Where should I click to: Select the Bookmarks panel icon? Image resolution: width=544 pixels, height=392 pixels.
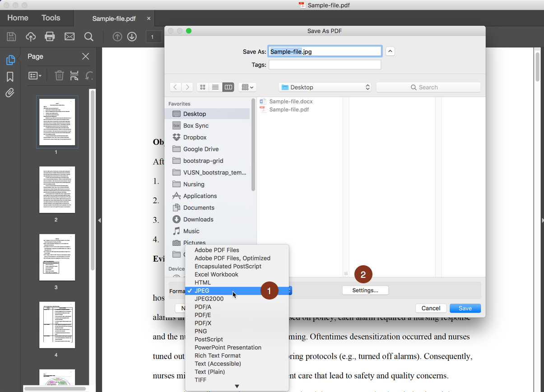tap(10, 76)
